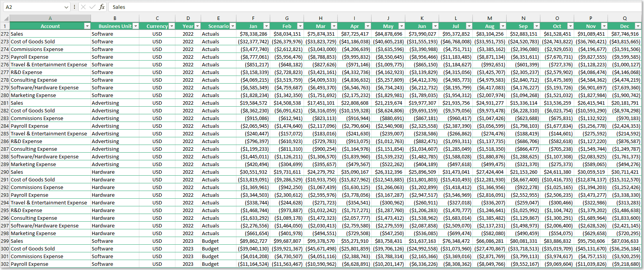Open the Account column filter dropdown
Viewport: 644px width, 270px height.
87,26
